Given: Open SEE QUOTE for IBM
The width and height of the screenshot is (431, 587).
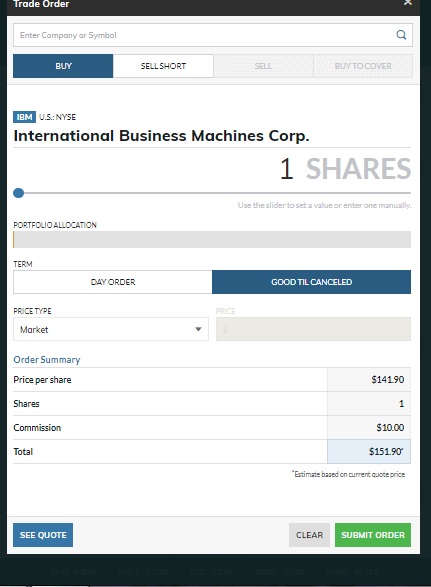Looking at the screenshot, I should (43, 535).
